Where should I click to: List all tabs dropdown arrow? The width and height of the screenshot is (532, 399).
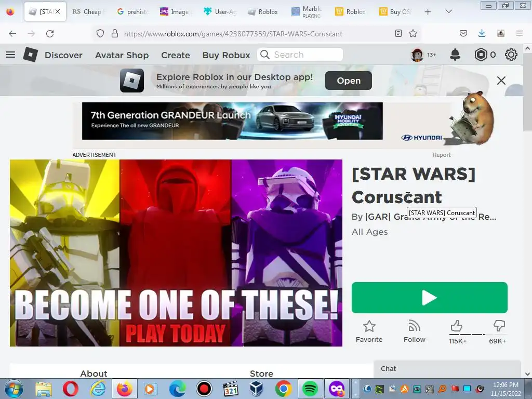point(448,11)
